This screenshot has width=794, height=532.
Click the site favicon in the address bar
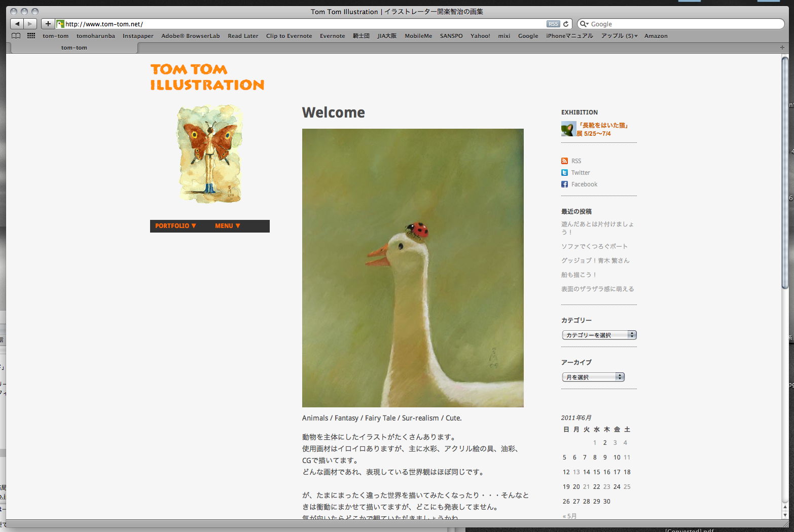point(60,24)
